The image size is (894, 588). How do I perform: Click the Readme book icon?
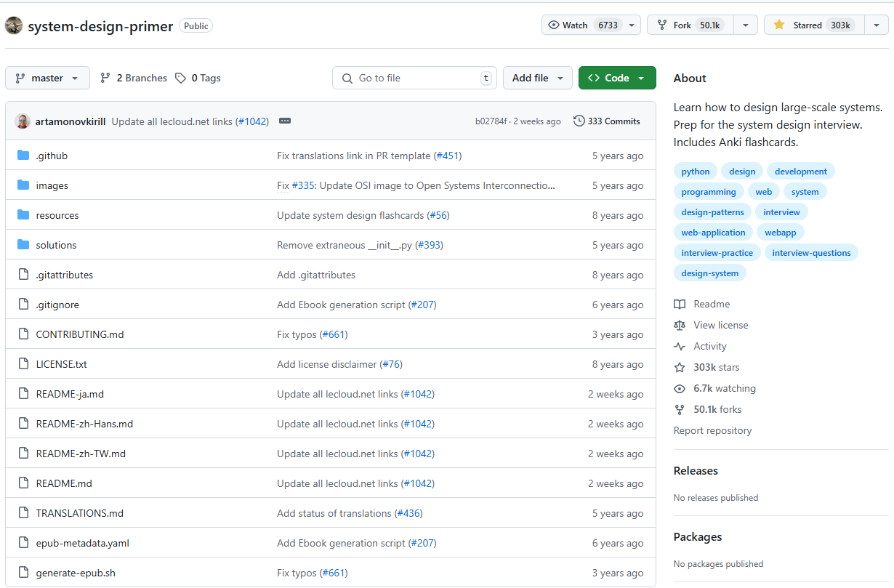[x=680, y=304]
